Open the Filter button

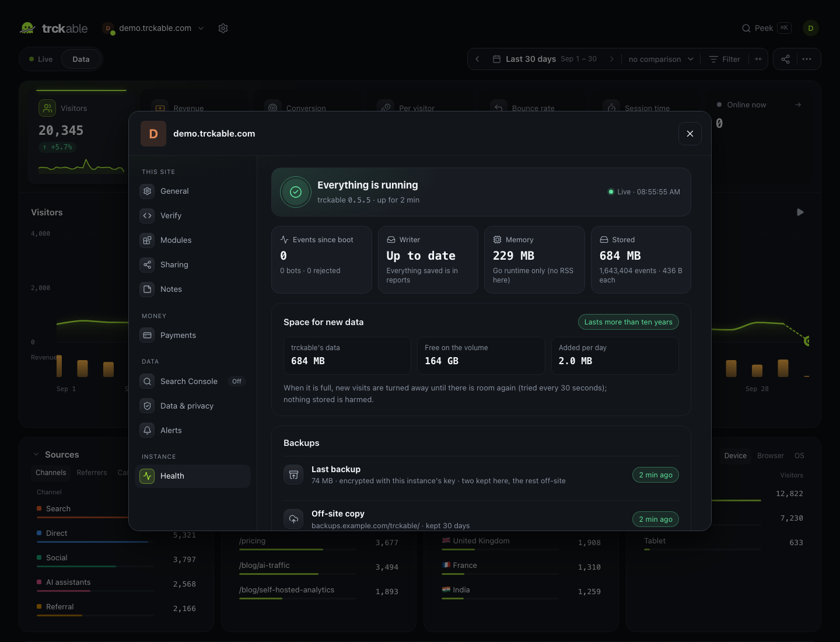click(724, 59)
